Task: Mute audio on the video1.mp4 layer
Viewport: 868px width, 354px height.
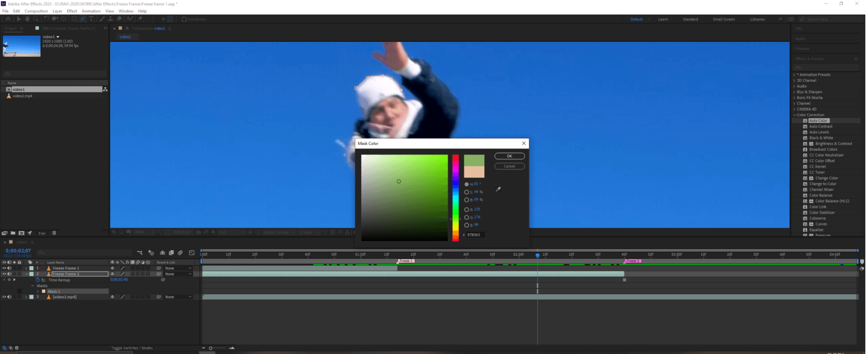Action: (9, 296)
